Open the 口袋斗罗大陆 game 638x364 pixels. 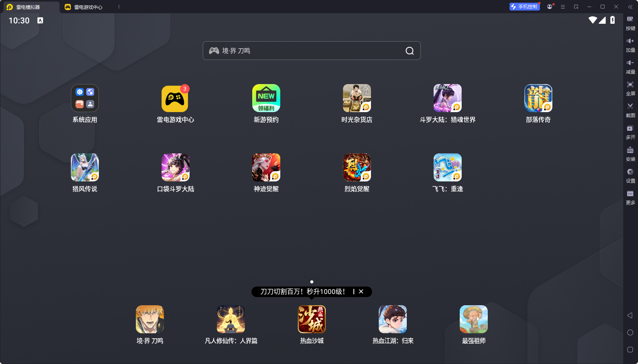(176, 167)
